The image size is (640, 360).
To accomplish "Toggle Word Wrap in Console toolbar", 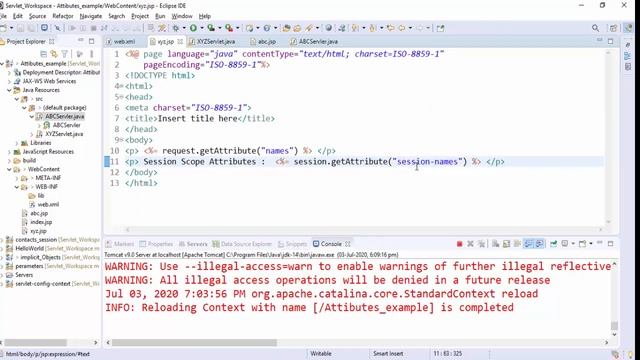I will click(x=518, y=244).
